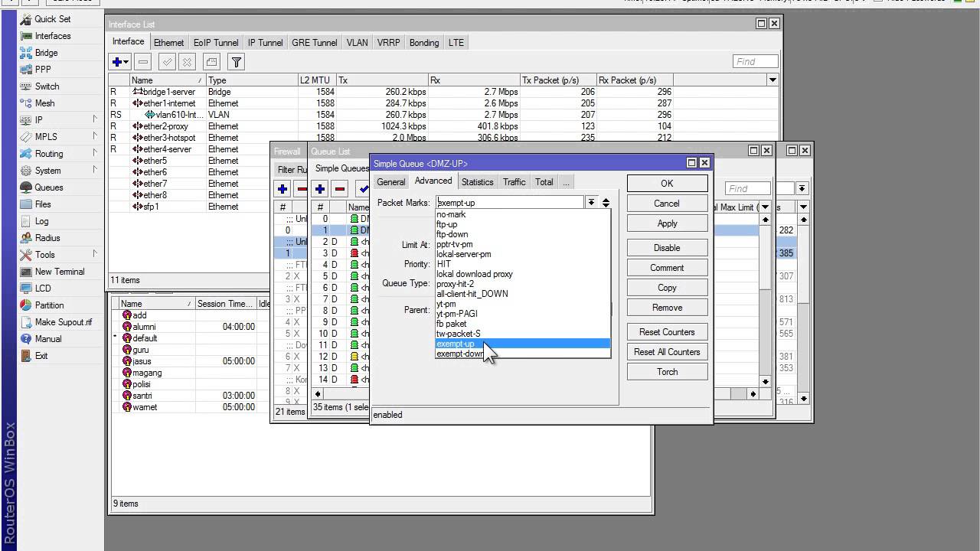Screen dimensions: 980x551
Task: Click the Comment button in Simple Queue
Action: 667,268
